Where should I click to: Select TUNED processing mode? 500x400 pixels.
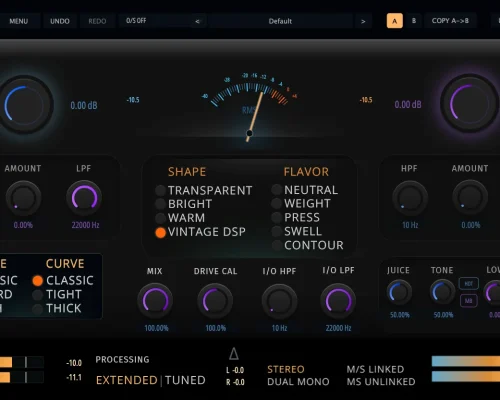point(185,380)
